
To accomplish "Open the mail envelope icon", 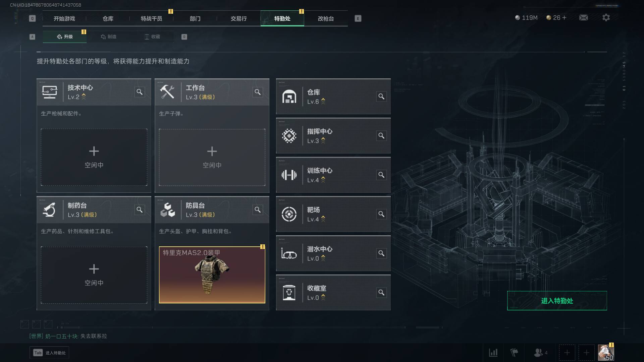I will pos(583,17).
